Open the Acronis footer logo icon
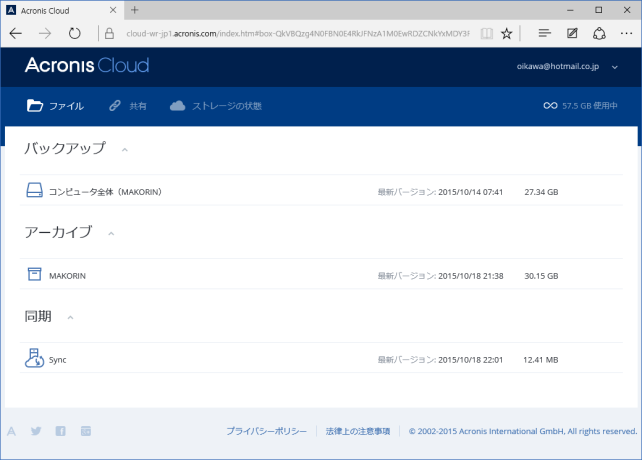The height and width of the screenshot is (460, 642). click(x=11, y=431)
